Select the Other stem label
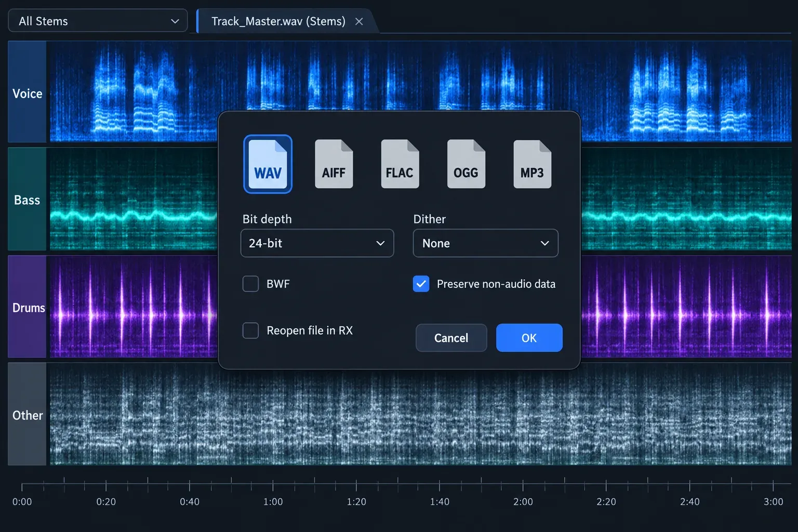Image resolution: width=798 pixels, height=532 pixels. [x=28, y=415]
